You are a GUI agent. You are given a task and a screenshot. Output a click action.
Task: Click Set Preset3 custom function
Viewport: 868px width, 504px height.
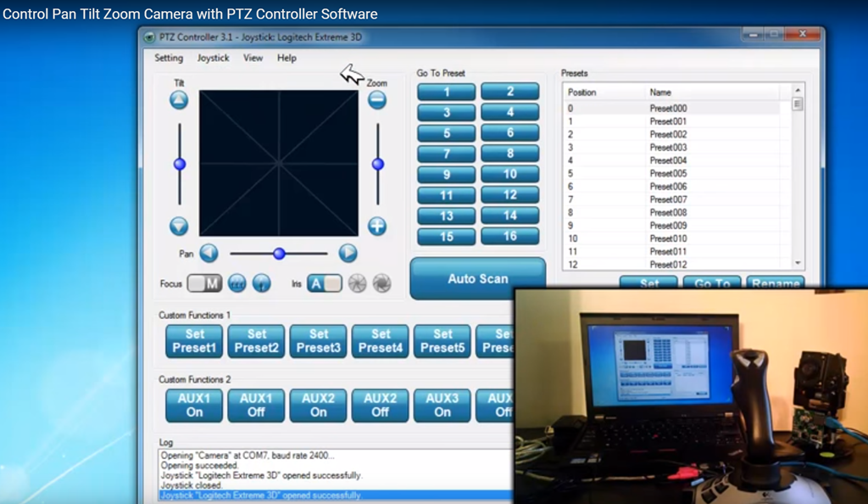point(319,341)
